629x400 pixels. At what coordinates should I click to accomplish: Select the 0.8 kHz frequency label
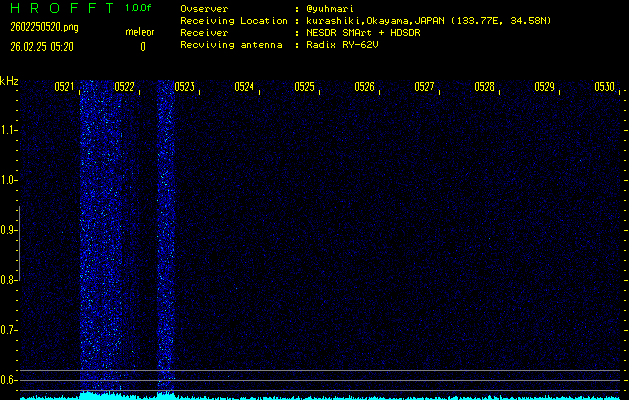[9, 281]
